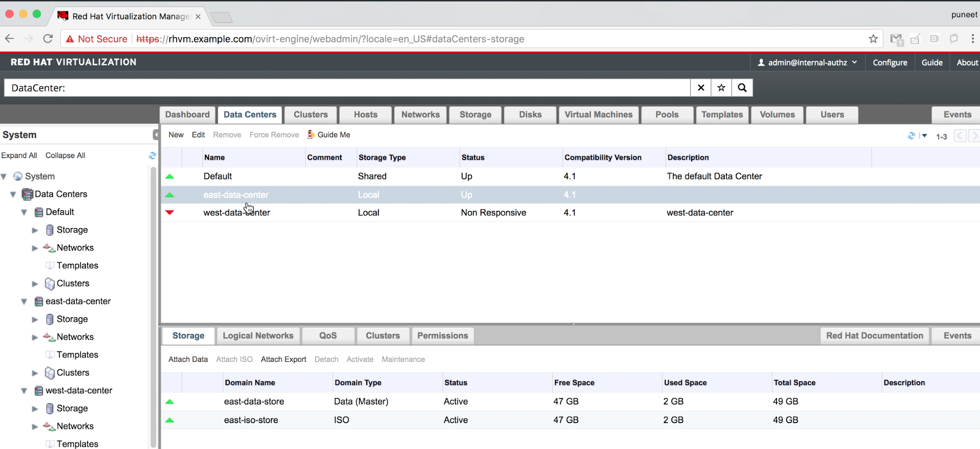
Task: Clear the search bar with the X icon
Action: [701, 88]
